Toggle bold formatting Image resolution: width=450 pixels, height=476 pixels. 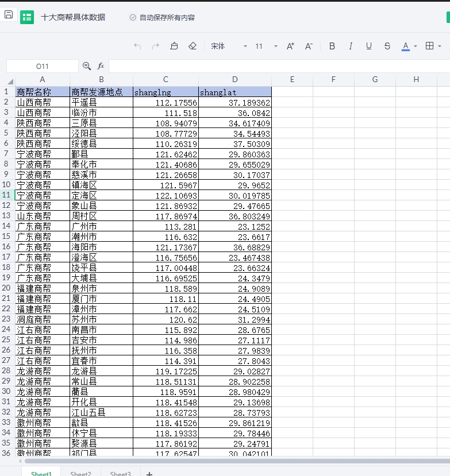pos(332,46)
